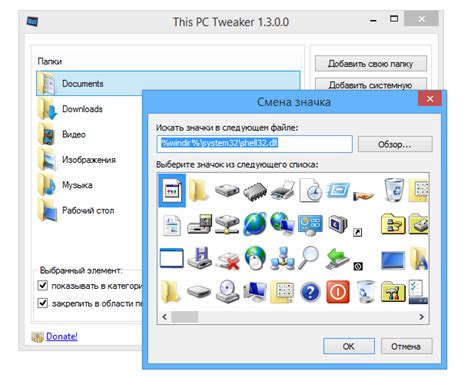Pick the globe with mouse icon
Screen dimensions: 474x391
255,258
